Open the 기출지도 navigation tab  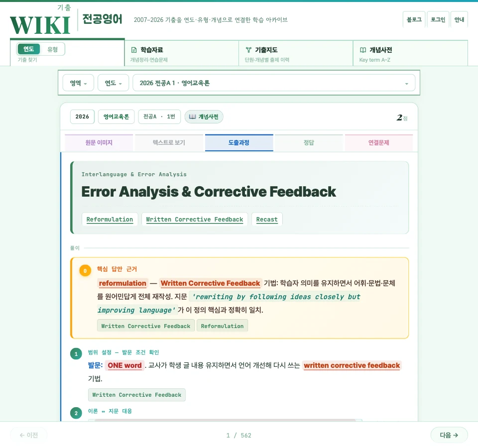[x=296, y=53]
